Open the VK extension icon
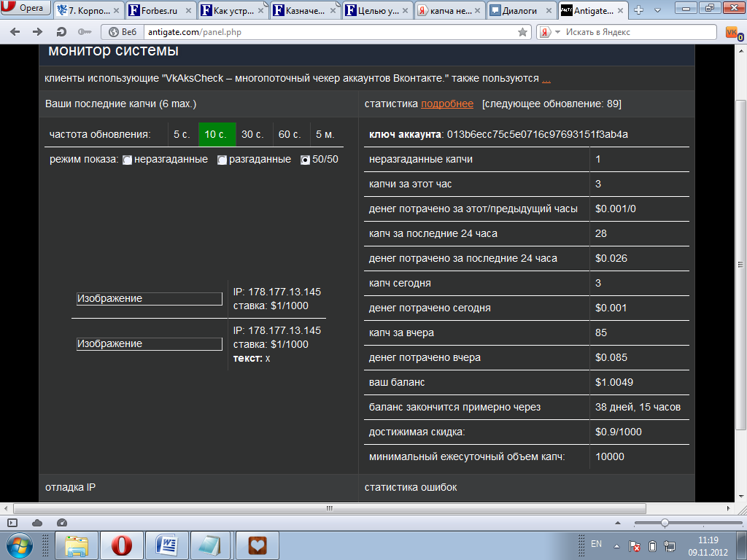 [x=733, y=33]
